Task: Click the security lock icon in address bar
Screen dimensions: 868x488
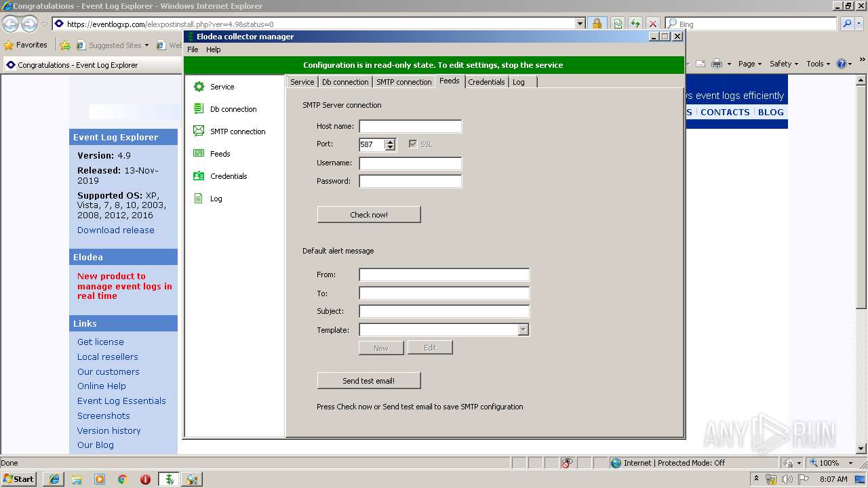Action: 597,24
